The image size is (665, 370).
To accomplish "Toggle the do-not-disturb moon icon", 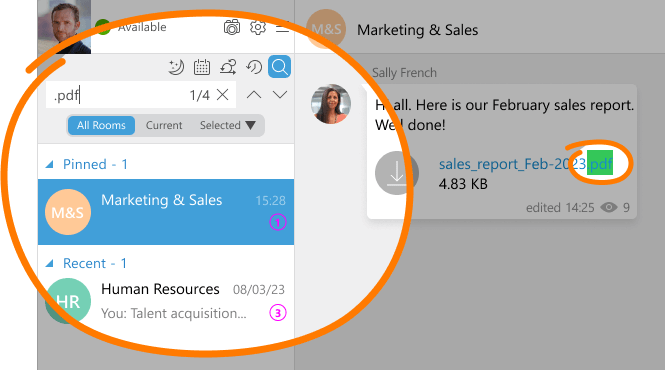I will 176,67.
